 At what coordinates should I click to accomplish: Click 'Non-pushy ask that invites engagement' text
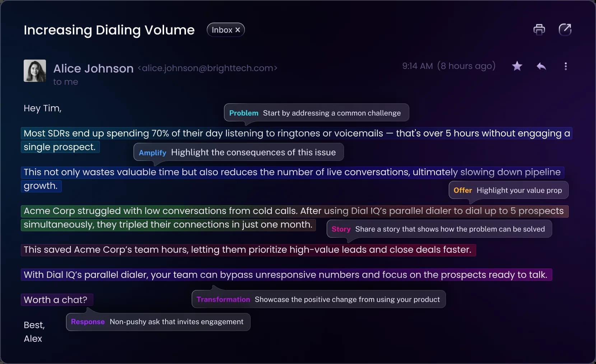point(177,322)
